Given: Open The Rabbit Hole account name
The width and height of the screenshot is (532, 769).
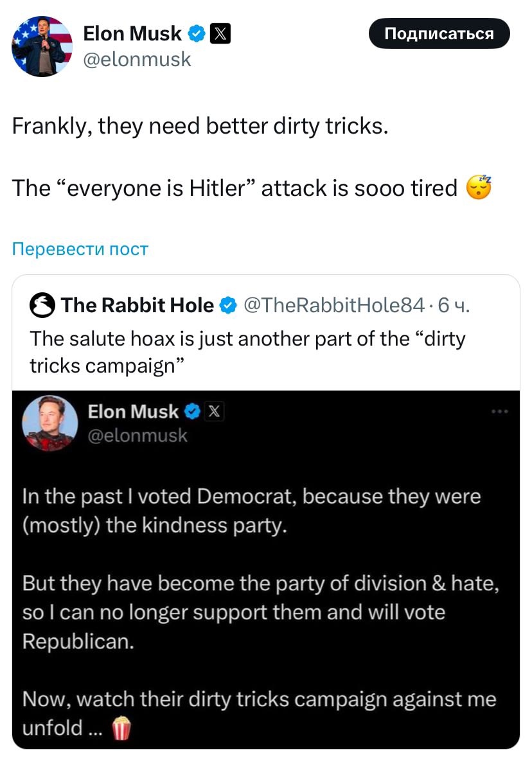Looking at the screenshot, I should click(x=137, y=306).
